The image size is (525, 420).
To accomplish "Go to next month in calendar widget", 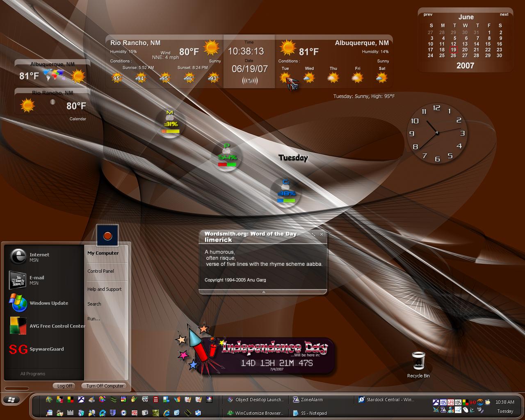I will pyautogui.click(x=504, y=14).
